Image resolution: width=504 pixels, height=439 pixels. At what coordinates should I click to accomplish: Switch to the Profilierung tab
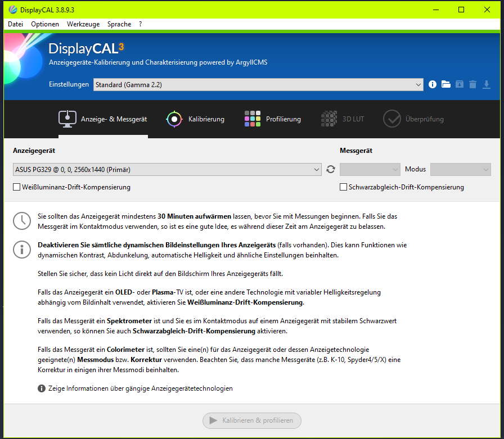[273, 119]
